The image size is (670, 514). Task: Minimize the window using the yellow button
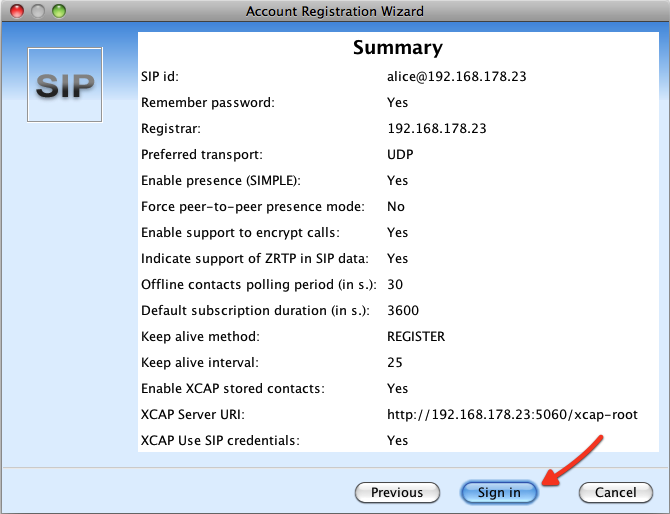pyautogui.click(x=38, y=11)
